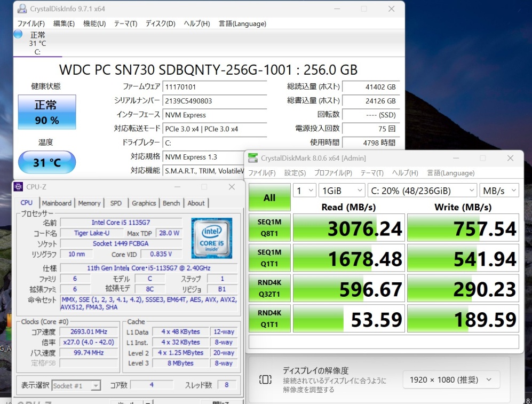
Task: Open the Socket #1 selection dropdown in CPU-Z
Action: (76, 386)
